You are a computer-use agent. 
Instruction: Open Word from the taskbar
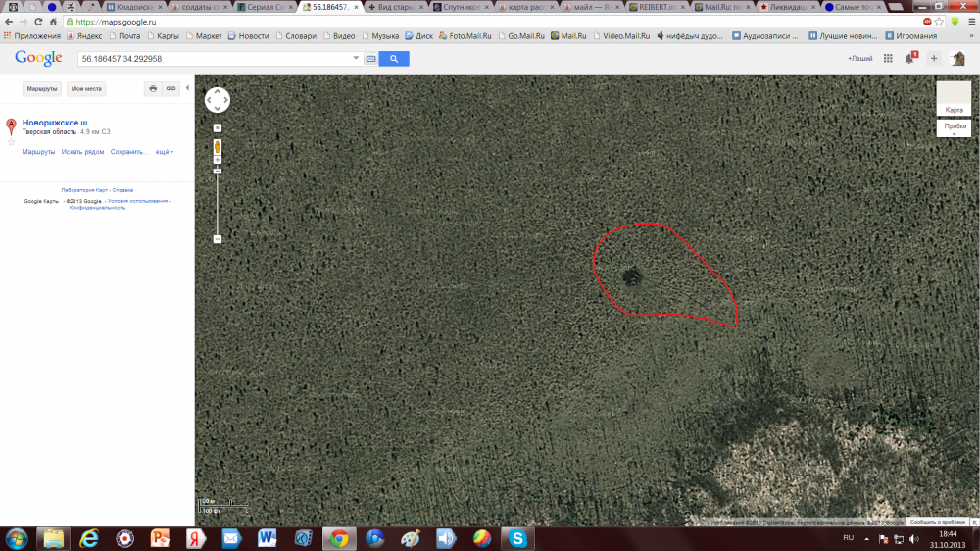[267, 538]
